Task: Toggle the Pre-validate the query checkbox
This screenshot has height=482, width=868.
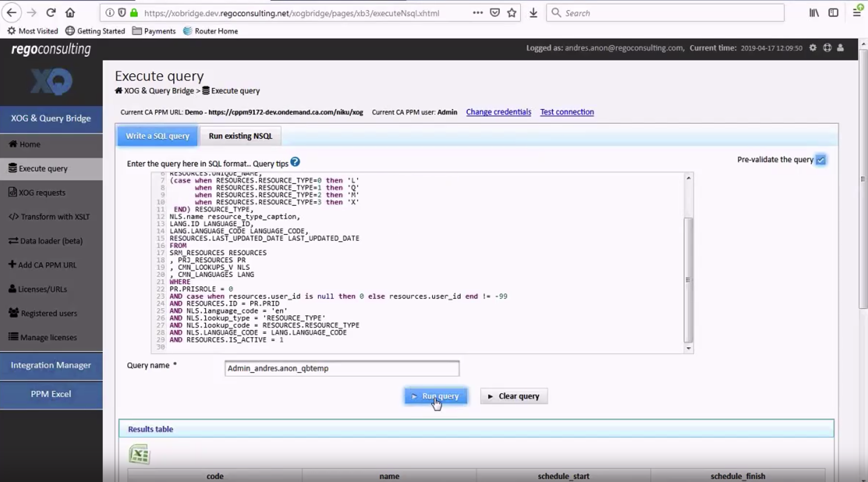Action: click(821, 159)
